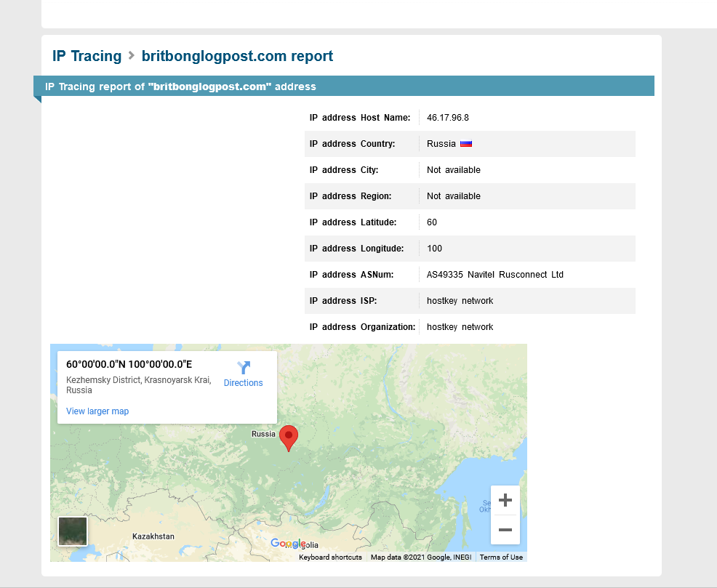Click the IP address Organization label
Image resolution: width=717 pixels, height=588 pixels.
363,327
